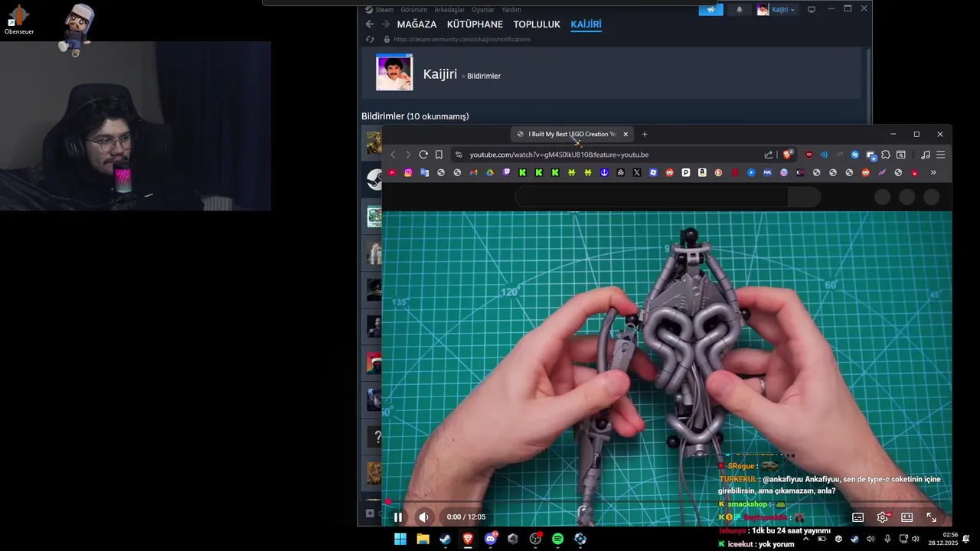980x551 pixels.
Task: Show hidden system tray icons
Action: 805,539
